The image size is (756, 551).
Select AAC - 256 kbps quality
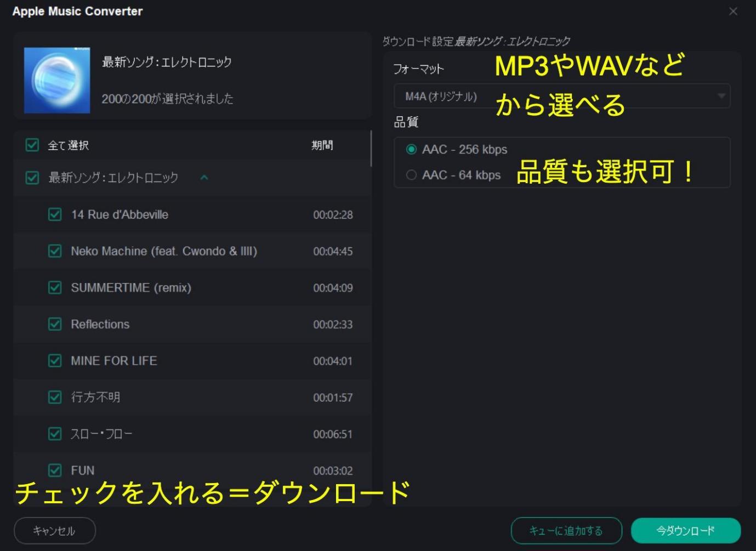(x=411, y=149)
